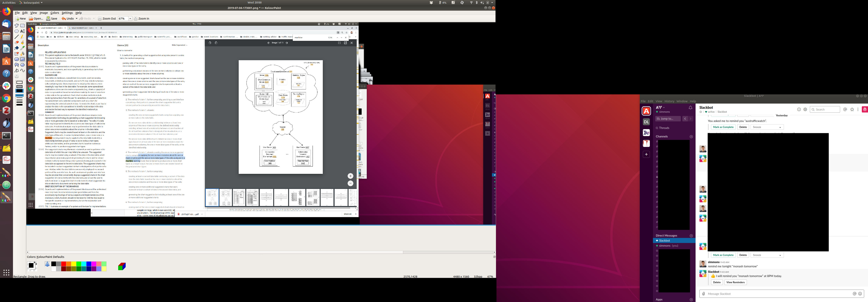Select the Curve drawing tool
Image resolution: width=868 pixels, height=302 pixels.
coord(23,71)
